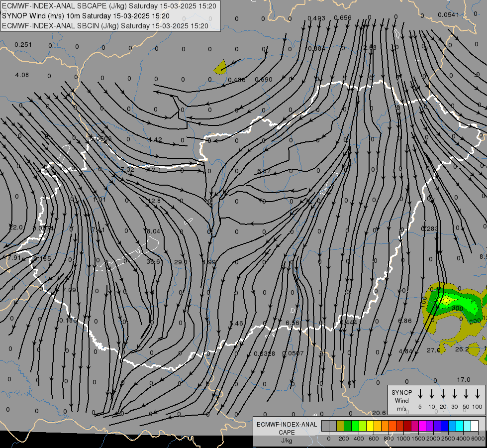Click the 200 contour label
Image resolution: width=487 pixels, height=448 pixels.
[x=475, y=321]
